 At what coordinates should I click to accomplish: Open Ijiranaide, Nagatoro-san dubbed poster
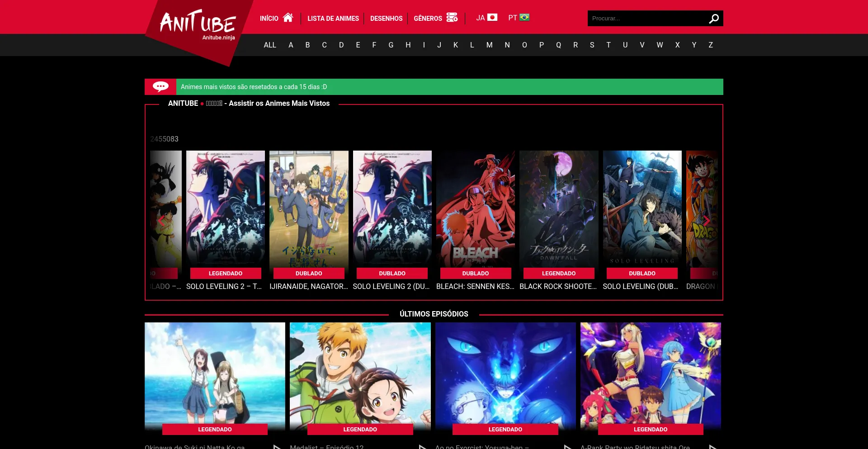pos(309,209)
